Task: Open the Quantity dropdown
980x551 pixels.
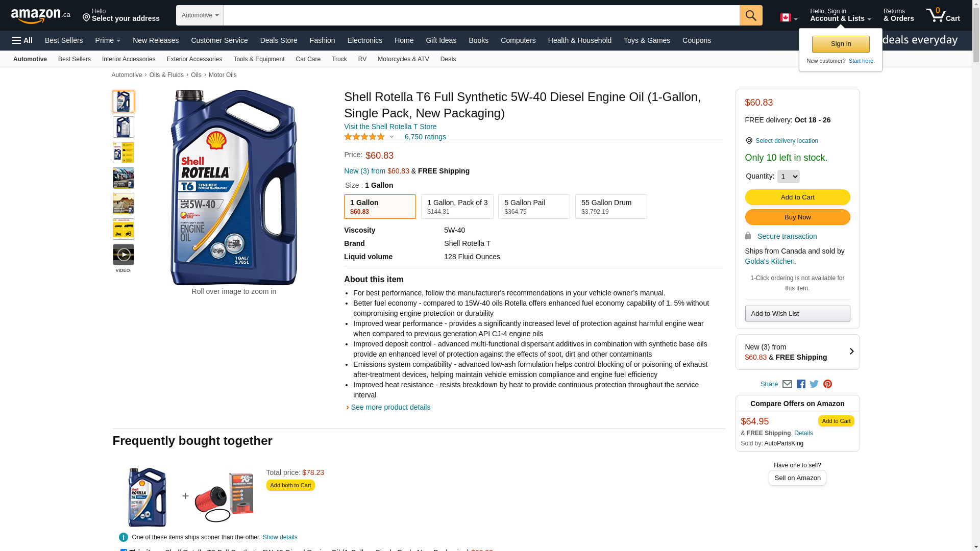Action: [x=788, y=177]
